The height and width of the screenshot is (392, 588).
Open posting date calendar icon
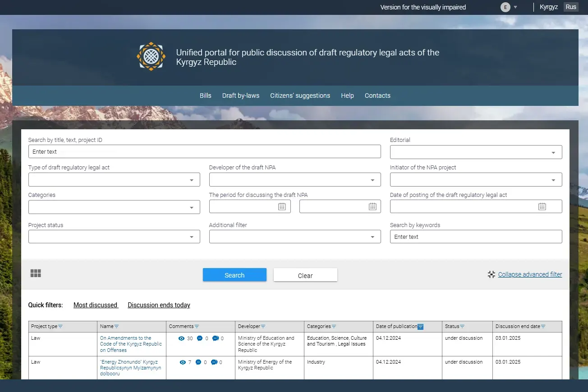[542, 206]
